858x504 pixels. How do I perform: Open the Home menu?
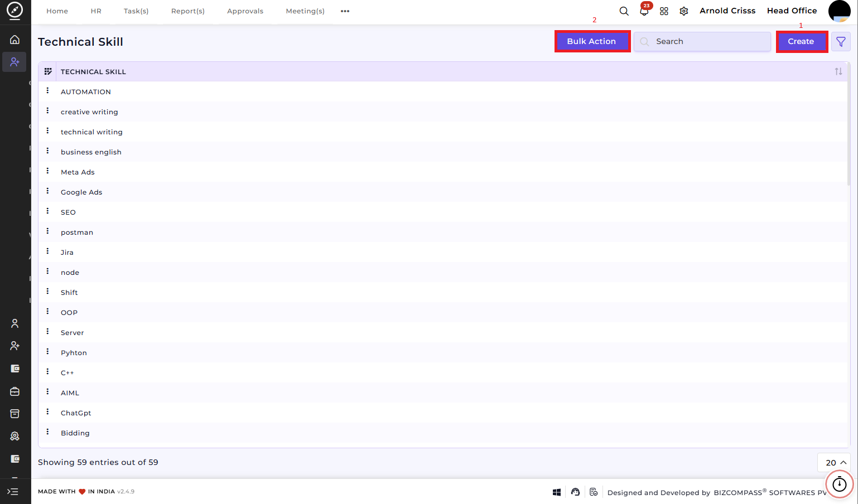click(x=57, y=11)
